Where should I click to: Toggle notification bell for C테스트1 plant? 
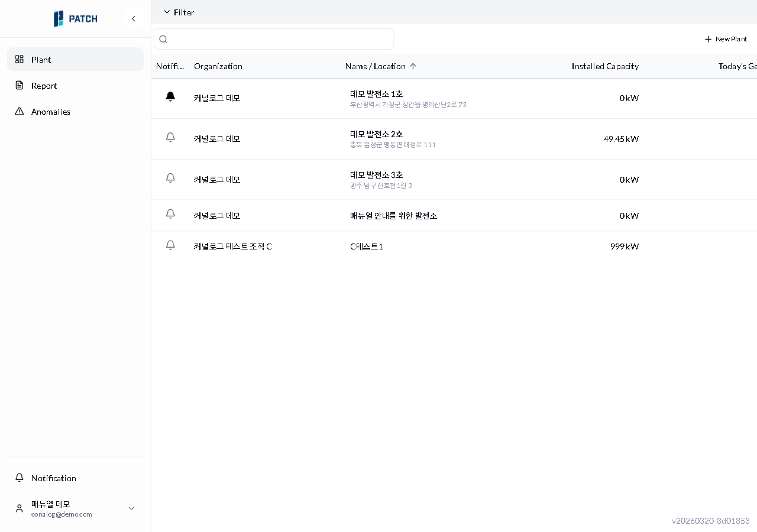[170, 245]
